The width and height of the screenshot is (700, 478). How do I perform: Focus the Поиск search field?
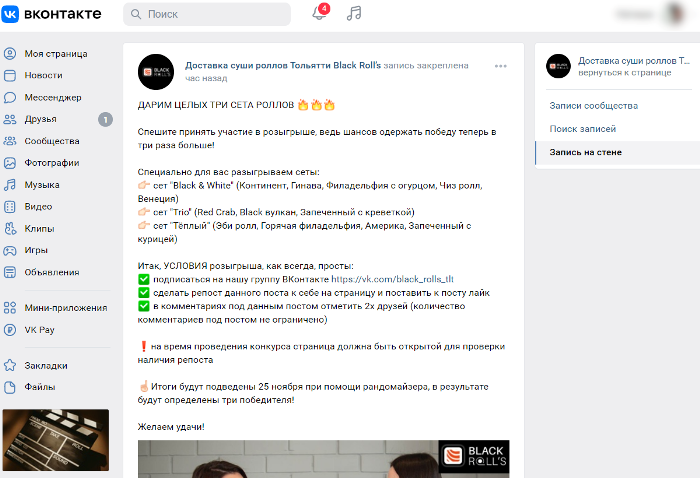207,14
